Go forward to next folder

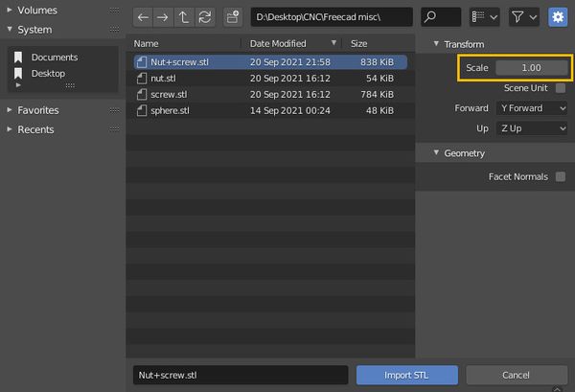[163, 17]
